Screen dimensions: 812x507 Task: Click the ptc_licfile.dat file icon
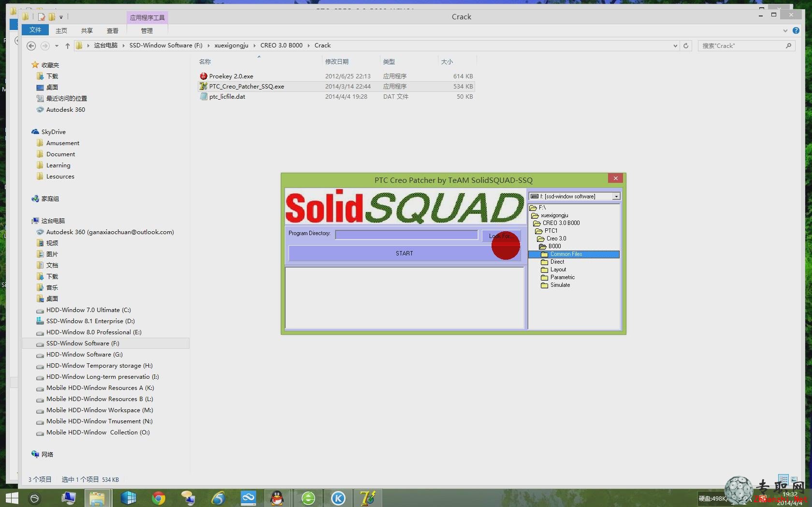(x=203, y=96)
